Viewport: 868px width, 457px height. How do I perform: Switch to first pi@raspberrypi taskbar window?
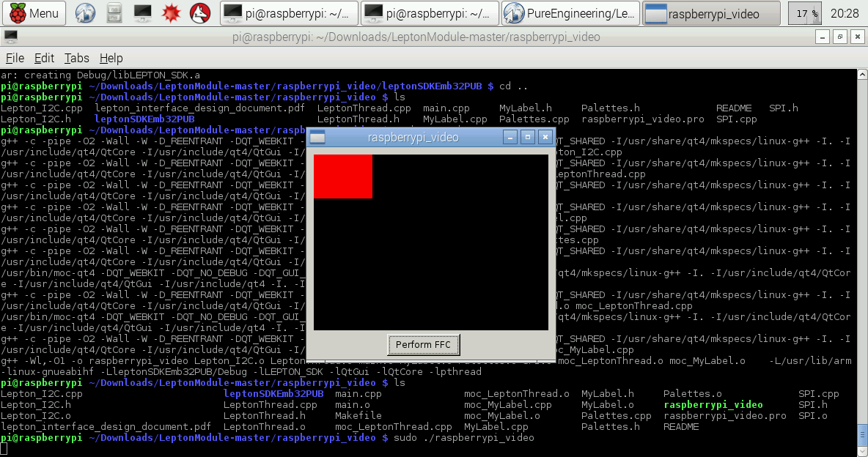pyautogui.click(x=288, y=13)
